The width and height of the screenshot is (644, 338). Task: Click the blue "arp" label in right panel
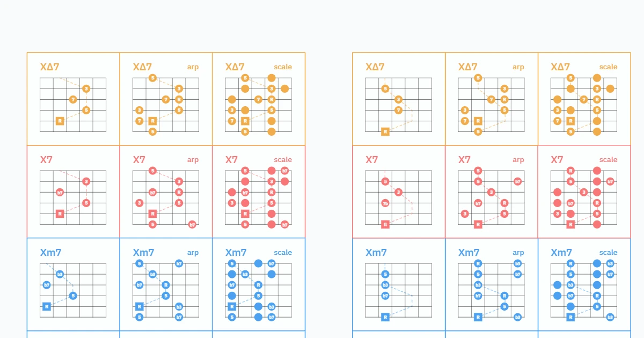click(518, 253)
